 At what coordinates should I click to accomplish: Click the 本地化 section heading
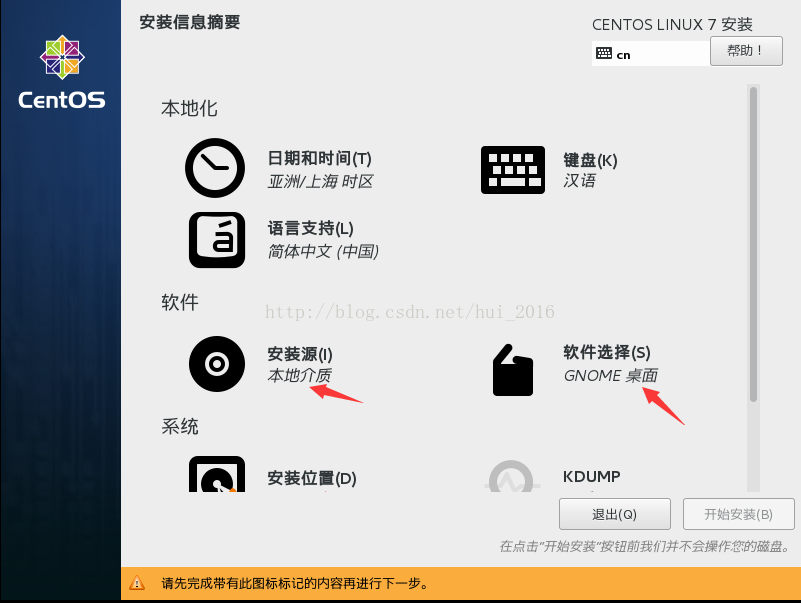pos(189,108)
